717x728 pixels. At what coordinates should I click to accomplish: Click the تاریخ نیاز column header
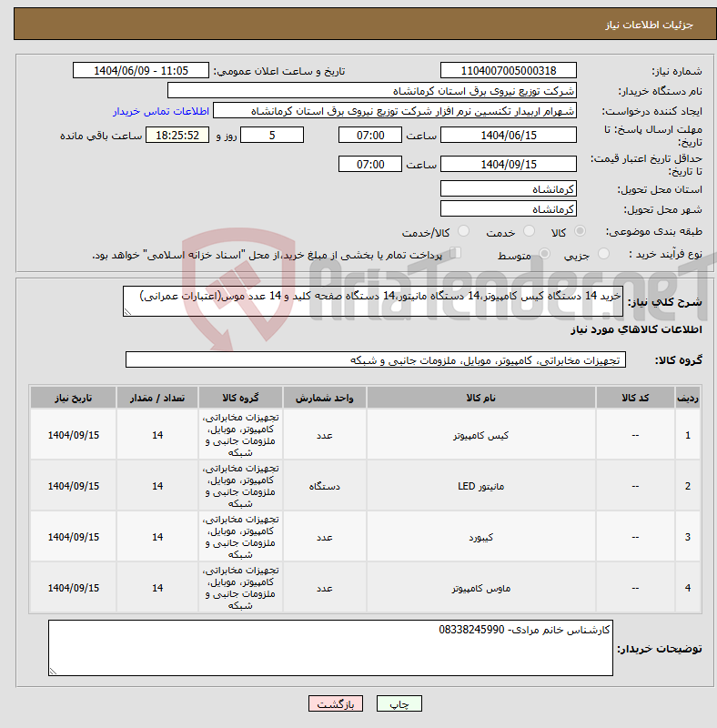(x=74, y=398)
